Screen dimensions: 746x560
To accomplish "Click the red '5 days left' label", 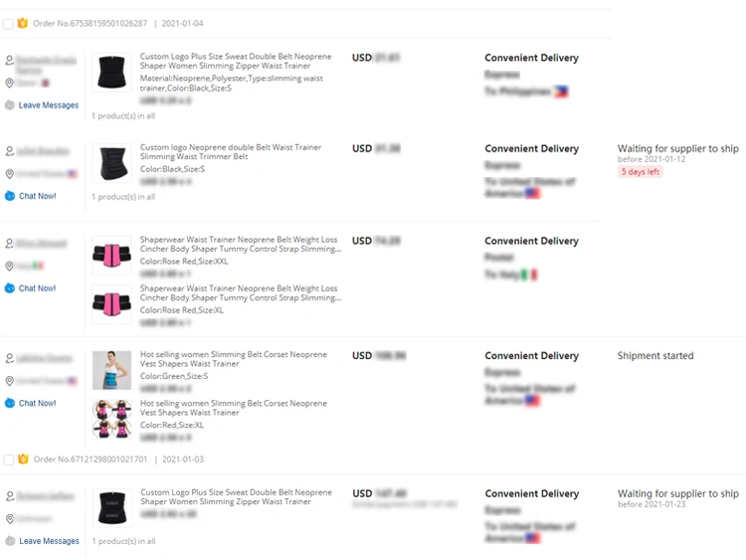I will [640, 172].
